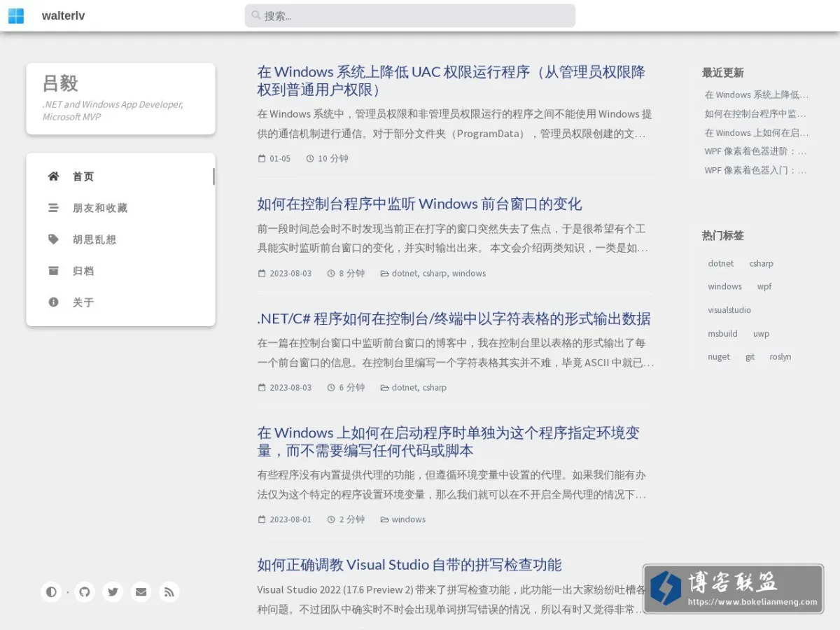Screen dimensions: 840x630
Task: Click the magnifier icon in search box
Action: pyautogui.click(x=256, y=15)
